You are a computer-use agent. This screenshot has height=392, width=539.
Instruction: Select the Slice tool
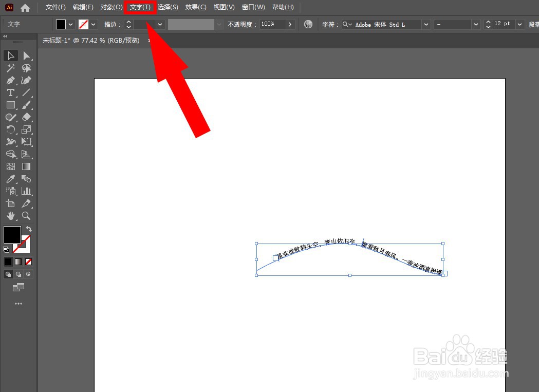coord(26,203)
